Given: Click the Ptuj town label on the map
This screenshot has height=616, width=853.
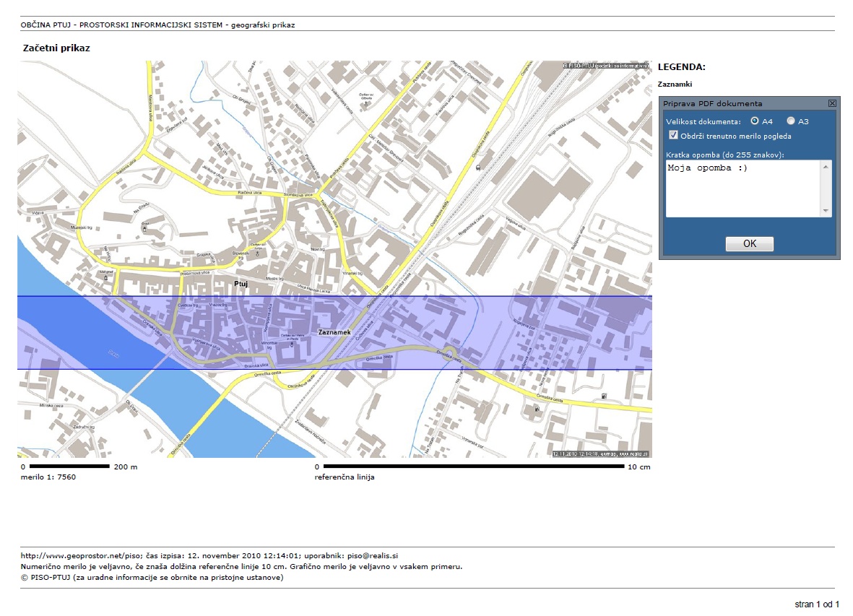Looking at the screenshot, I should (241, 284).
